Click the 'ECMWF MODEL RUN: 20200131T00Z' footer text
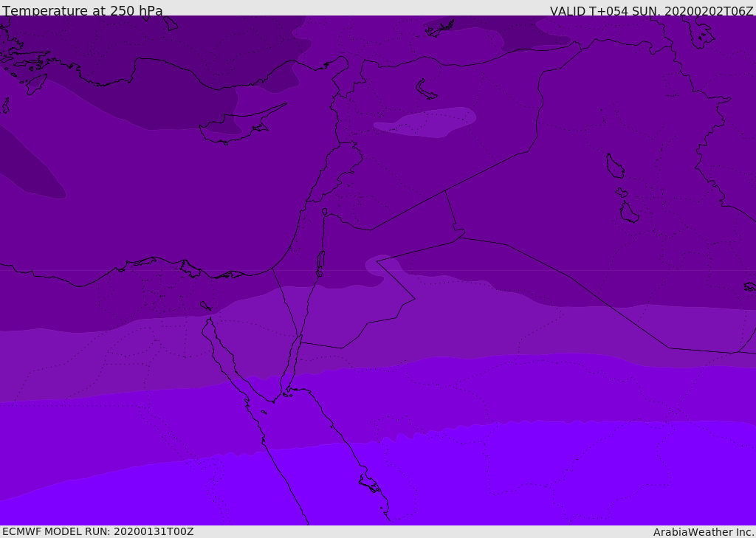The width and height of the screenshot is (756, 538). coord(98,531)
